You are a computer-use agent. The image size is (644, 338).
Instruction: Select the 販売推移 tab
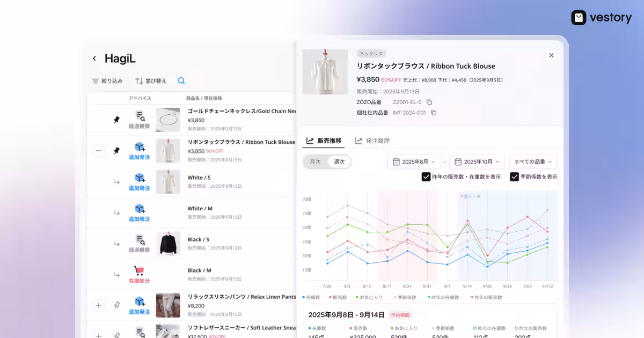tap(324, 140)
